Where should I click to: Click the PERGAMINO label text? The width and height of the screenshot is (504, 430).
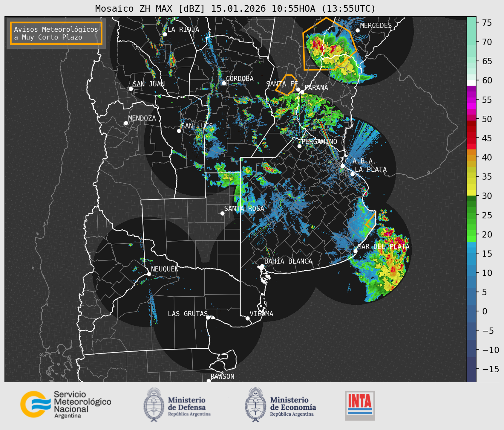tap(319, 141)
